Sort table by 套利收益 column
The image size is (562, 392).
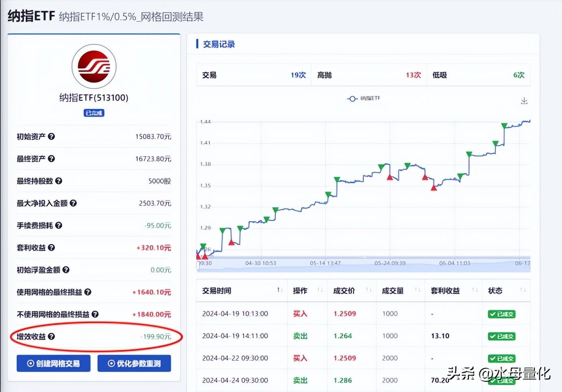pyautogui.click(x=475, y=290)
